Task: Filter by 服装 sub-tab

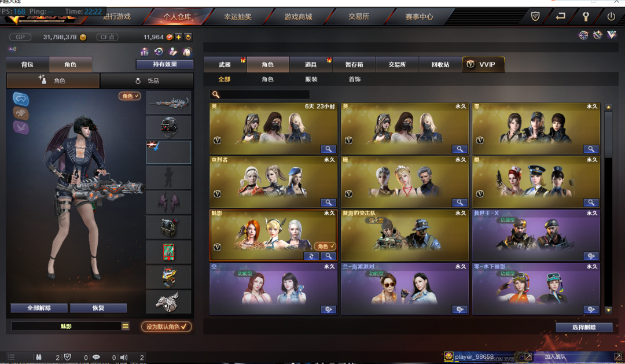Action: [311, 79]
